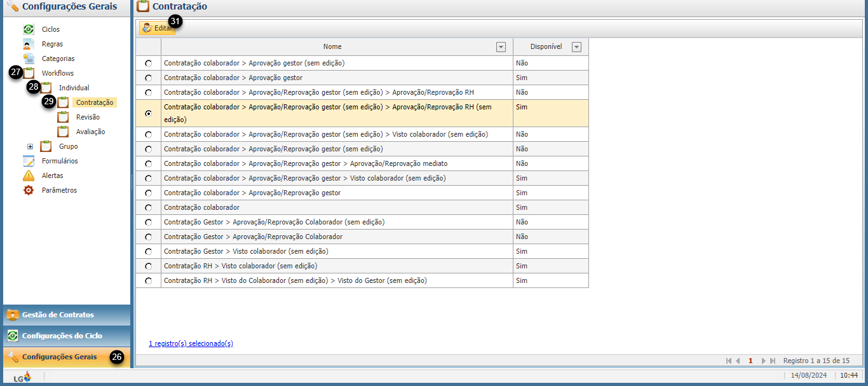Click the selected radio in highlighted row

[x=149, y=114]
